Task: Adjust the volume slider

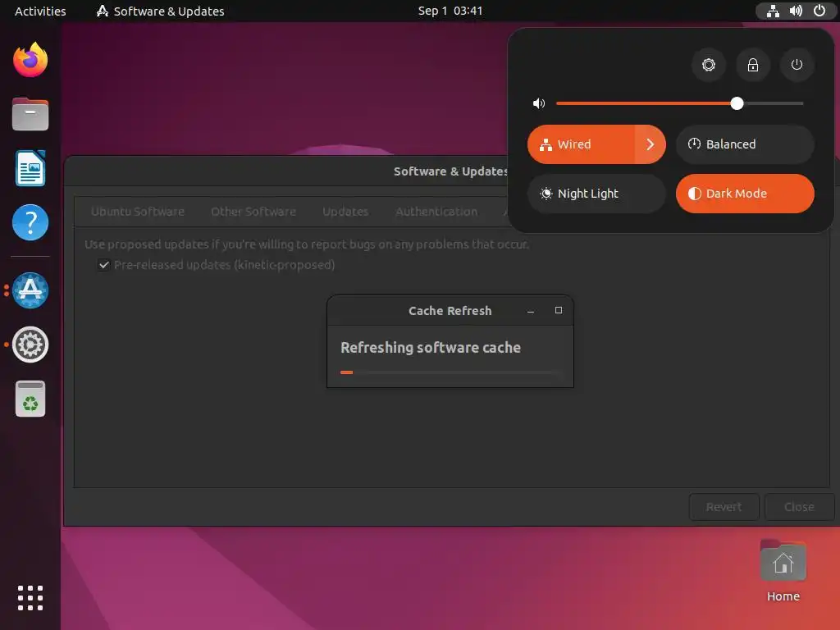Action: point(679,103)
